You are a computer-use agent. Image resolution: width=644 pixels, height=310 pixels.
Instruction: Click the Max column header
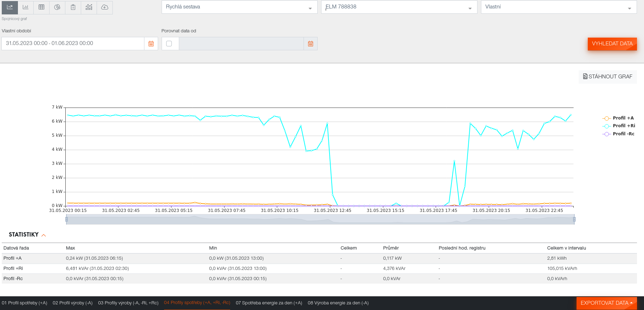click(71, 248)
